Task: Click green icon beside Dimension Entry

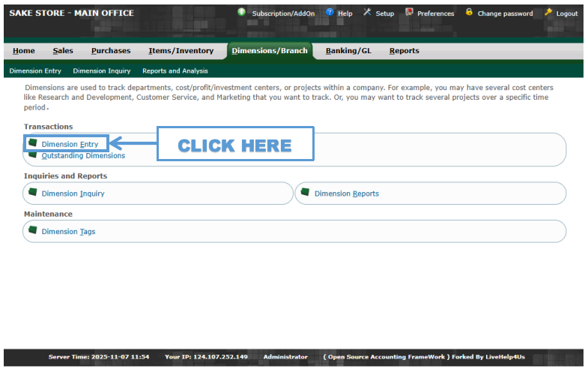Action: pos(33,142)
